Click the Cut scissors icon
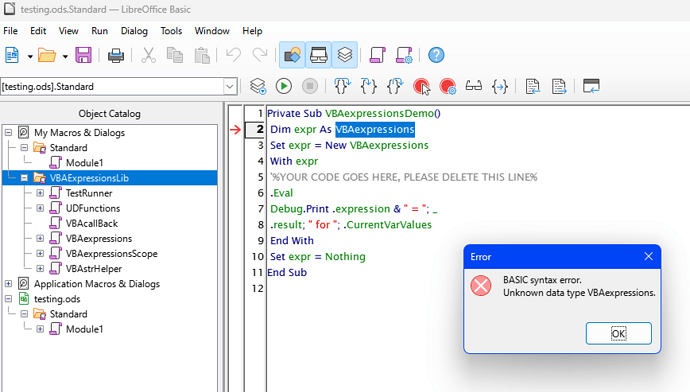The image size is (690, 392). coord(148,55)
